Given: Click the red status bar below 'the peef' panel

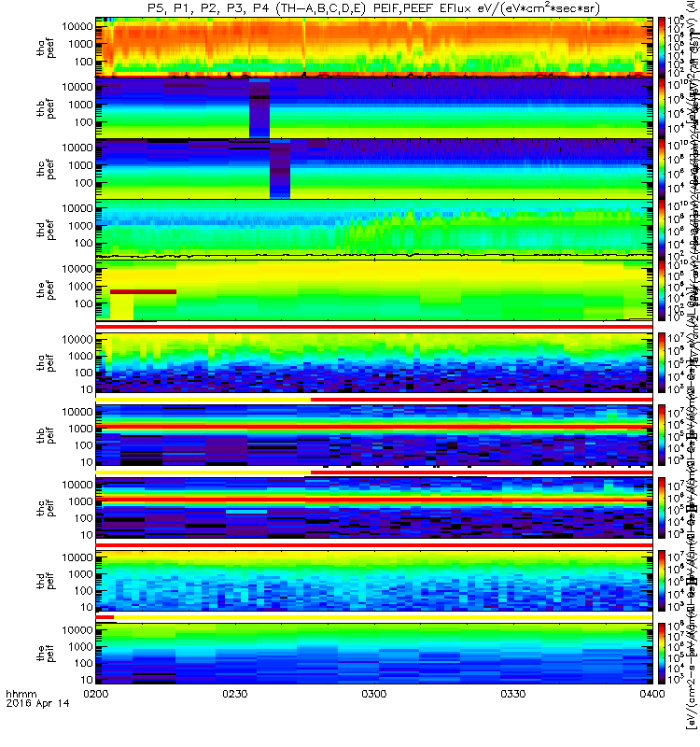Looking at the screenshot, I should point(374,327).
